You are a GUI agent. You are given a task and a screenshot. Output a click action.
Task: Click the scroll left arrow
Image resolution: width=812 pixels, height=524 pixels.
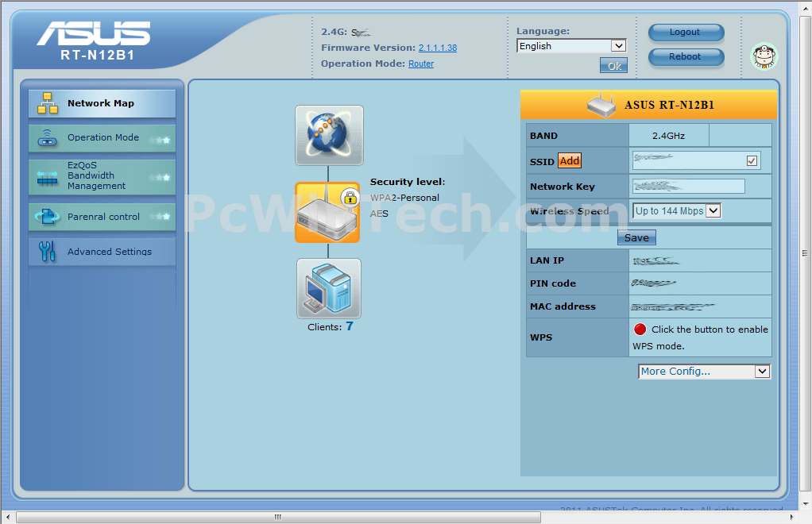pyautogui.click(x=8, y=517)
